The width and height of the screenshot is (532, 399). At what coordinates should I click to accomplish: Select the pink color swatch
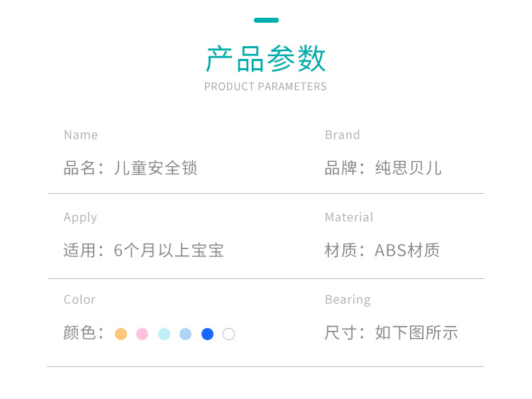point(143,334)
